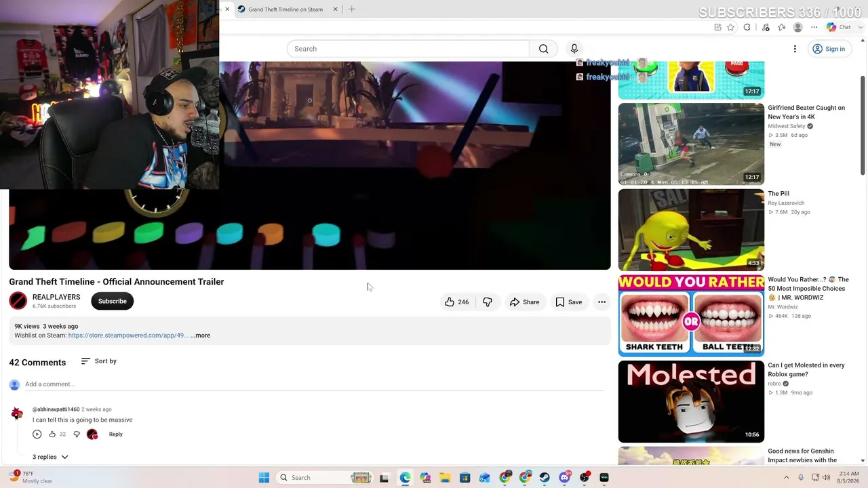
Task: Open browser extensions icon in toolbar
Action: [747, 27]
